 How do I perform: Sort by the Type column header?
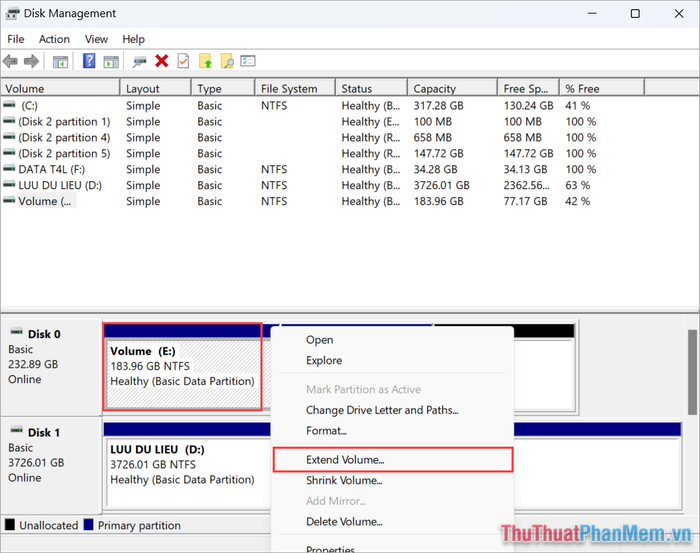[223, 88]
